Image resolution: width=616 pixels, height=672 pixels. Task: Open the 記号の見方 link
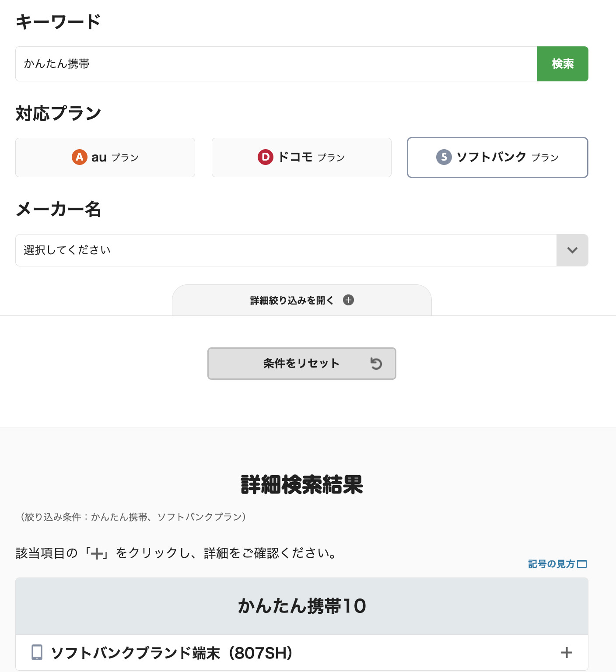(551, 564)
